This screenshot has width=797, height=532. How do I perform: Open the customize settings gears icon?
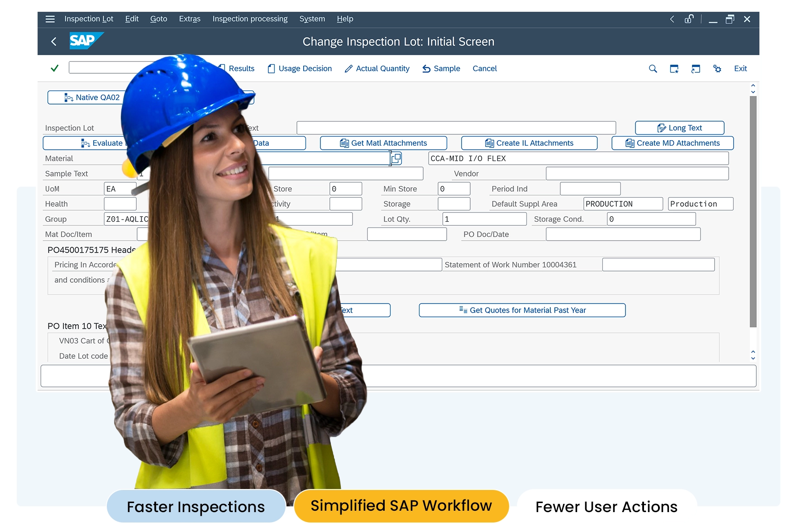(x=717, y=69)
